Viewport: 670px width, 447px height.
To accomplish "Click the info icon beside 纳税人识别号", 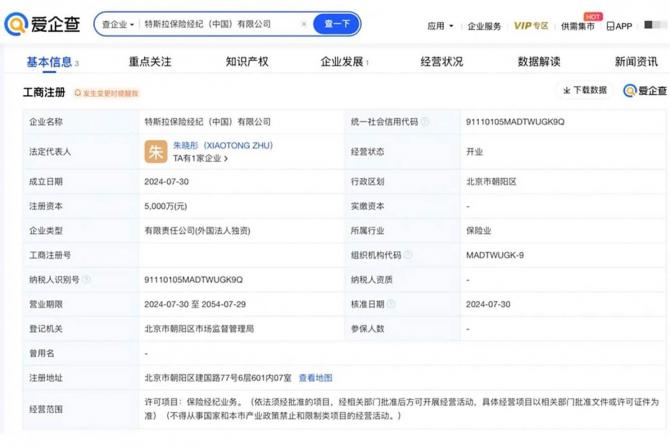I will click(86, 280).
